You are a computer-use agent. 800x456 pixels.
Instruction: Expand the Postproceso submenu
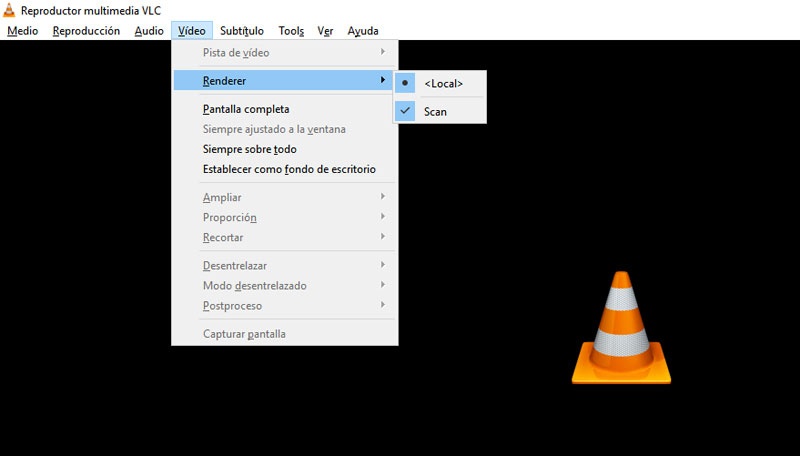coord(285,306)
